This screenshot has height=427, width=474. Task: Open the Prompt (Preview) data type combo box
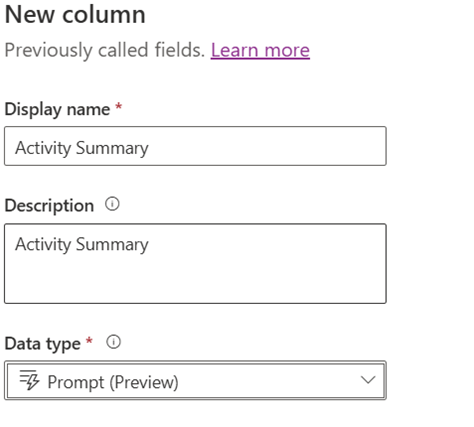point(195,380)
